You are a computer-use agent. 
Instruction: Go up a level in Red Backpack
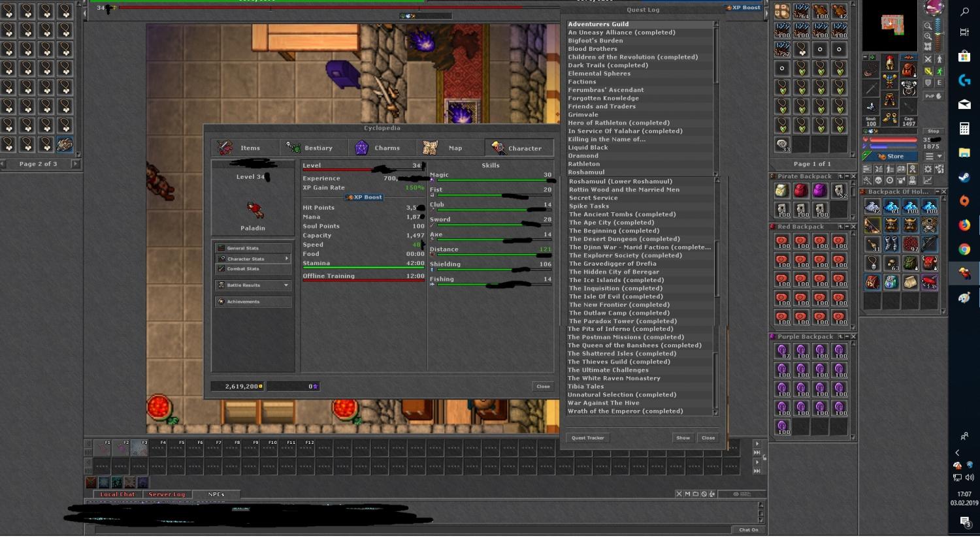tap(840, 227)
